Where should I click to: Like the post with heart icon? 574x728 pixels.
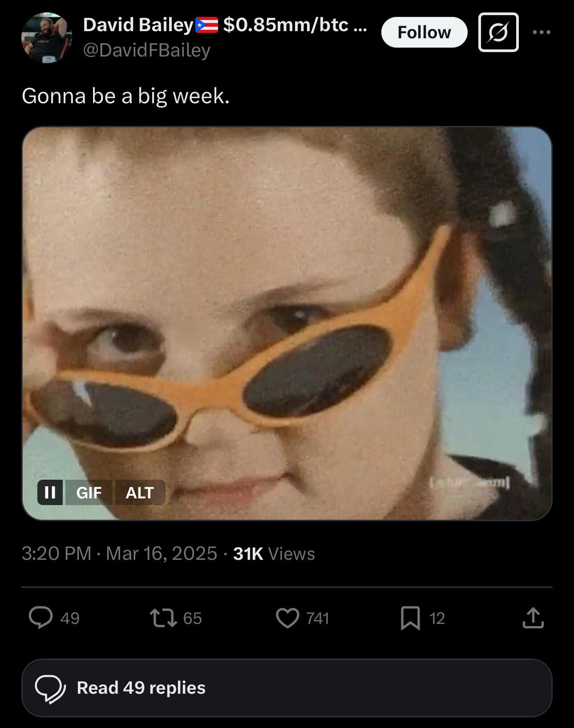(287, 618)
